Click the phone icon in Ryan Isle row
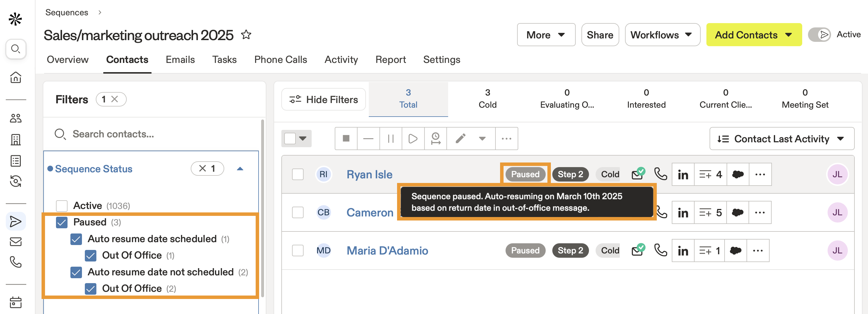This screenshot has width=868, height=314. click(x=661, y=174)
